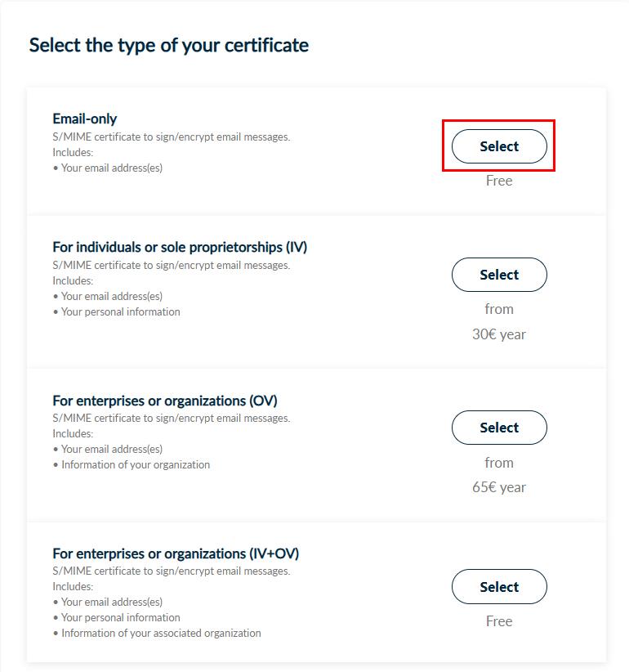Click the "Email-only" option title
The width and height of the screenshot is (629, 672).
point(85,119)
